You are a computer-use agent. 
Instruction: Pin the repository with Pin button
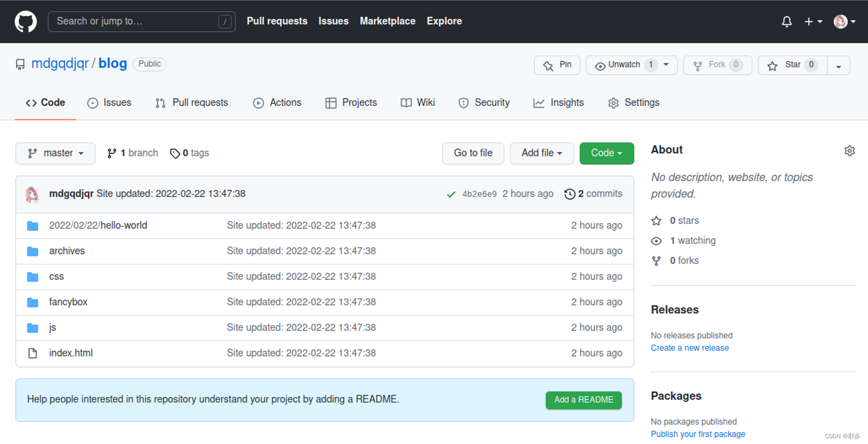(557, 65)
